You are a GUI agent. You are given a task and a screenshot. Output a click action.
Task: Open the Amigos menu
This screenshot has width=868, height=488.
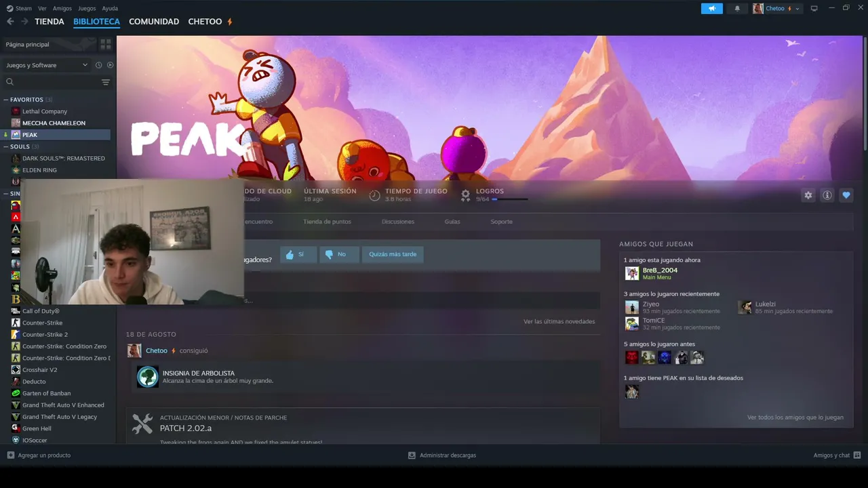(62, 9)
